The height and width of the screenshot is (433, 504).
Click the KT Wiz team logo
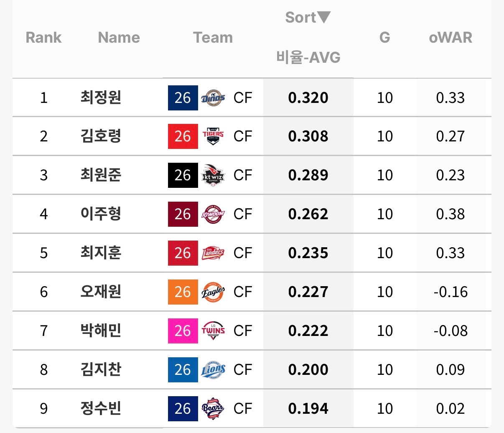coord(213,175)
